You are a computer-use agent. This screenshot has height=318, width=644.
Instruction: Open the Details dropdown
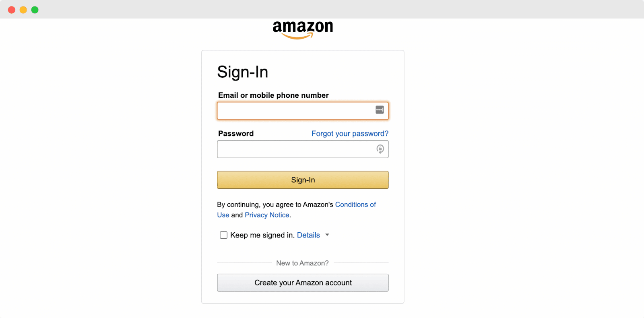308,235
